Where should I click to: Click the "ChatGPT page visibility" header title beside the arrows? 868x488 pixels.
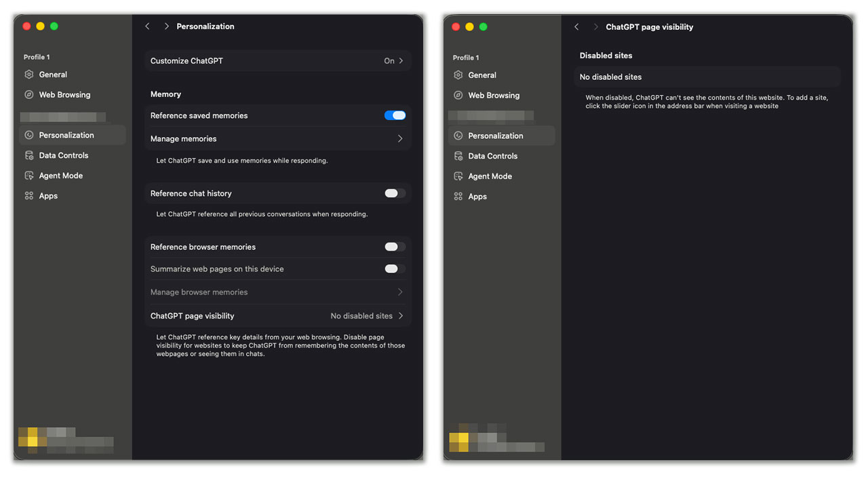pos(650,27)
